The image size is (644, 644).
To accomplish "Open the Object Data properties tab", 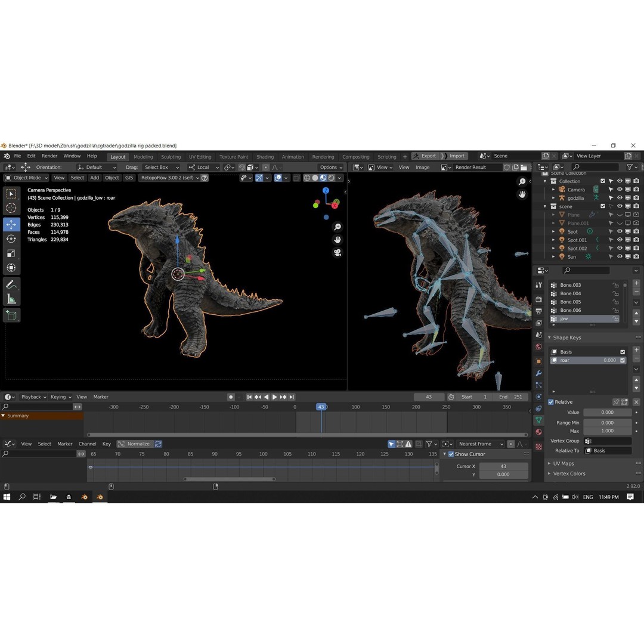I will [x=538, y=420].
